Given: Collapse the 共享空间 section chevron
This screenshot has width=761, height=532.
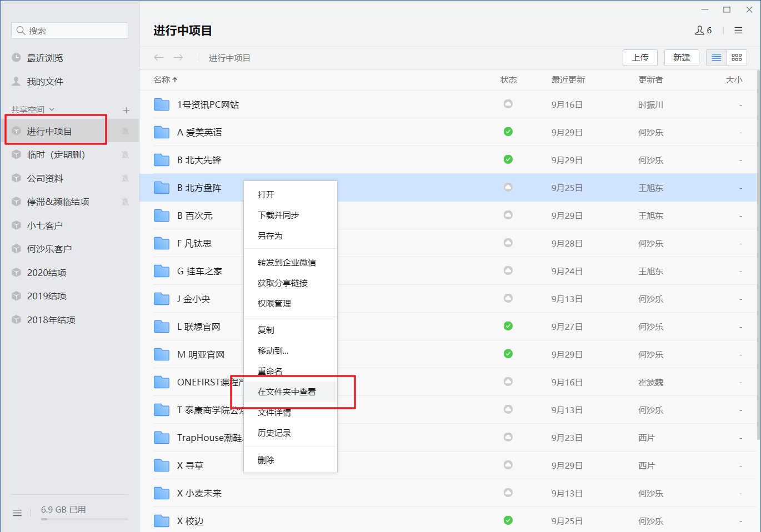Looking at the screenshot, I should (52, 110).
